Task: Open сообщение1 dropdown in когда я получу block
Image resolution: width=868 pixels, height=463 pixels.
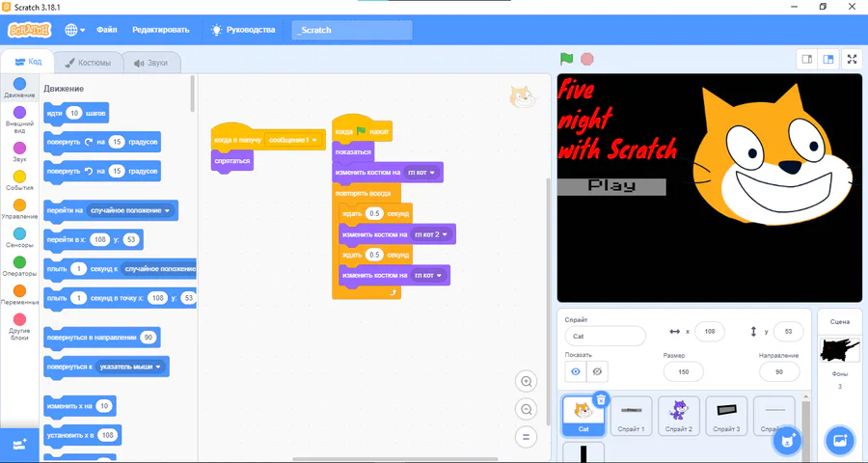Action: click(293, 140)
